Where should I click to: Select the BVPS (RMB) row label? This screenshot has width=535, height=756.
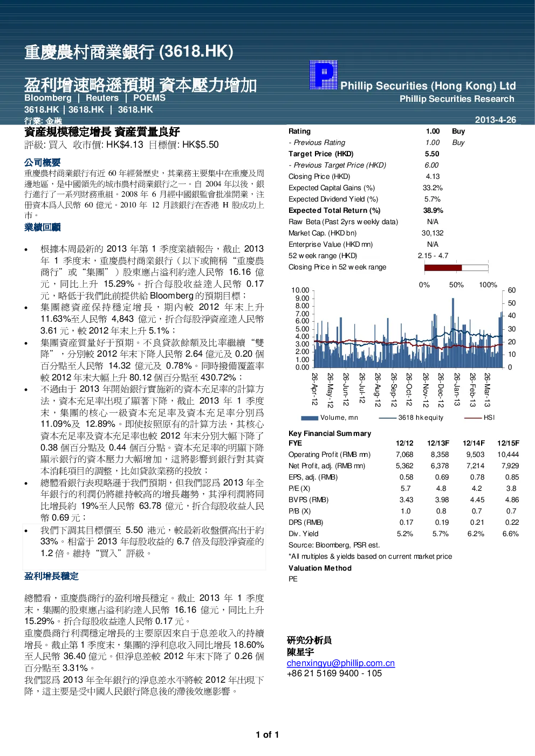[x=308, y=500]
